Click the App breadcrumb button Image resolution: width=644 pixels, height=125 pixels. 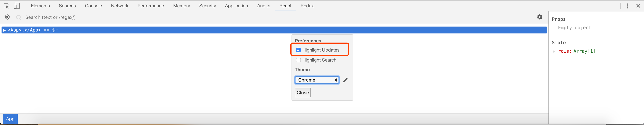pos(10,119)
